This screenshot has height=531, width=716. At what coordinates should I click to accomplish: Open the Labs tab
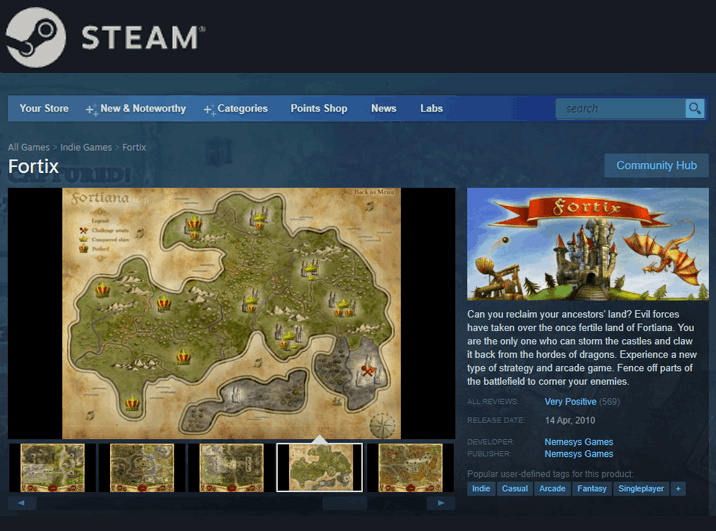[431, 108]
